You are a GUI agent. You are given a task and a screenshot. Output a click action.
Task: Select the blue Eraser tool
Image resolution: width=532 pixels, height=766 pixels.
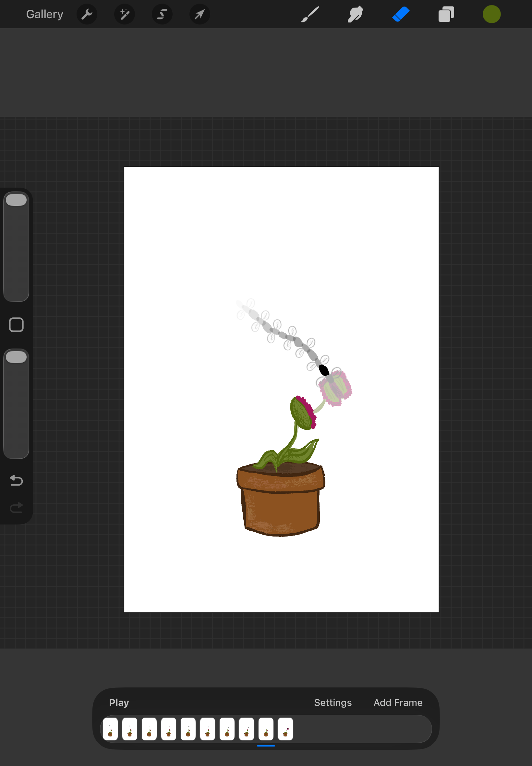(401, 14)
